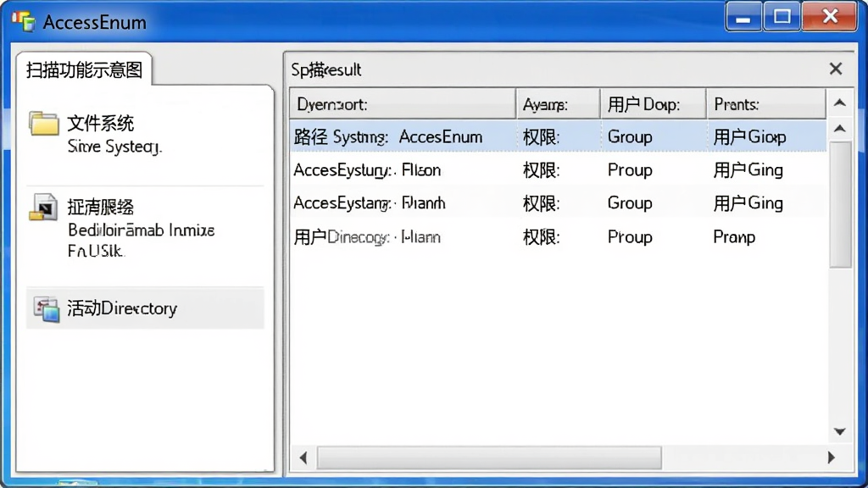Click the scrollbar up arrow beside 用户Giop row
This screenshot has width=868, height=488.
pyautogui.click(x=840, y=129)
